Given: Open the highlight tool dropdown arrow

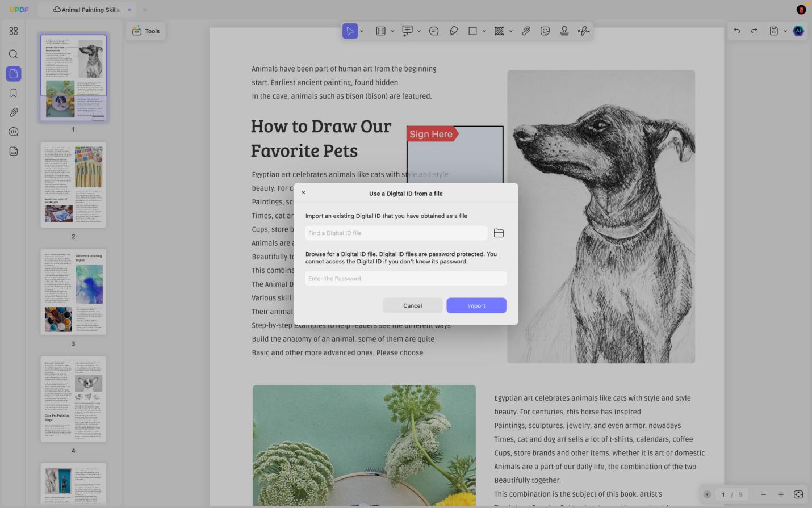Looking at the screenshot, I should pos(392,31).
